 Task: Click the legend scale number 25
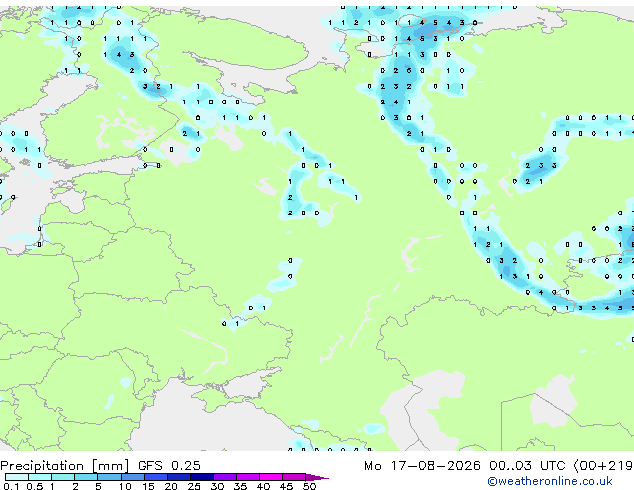click(x=194, y=486)
